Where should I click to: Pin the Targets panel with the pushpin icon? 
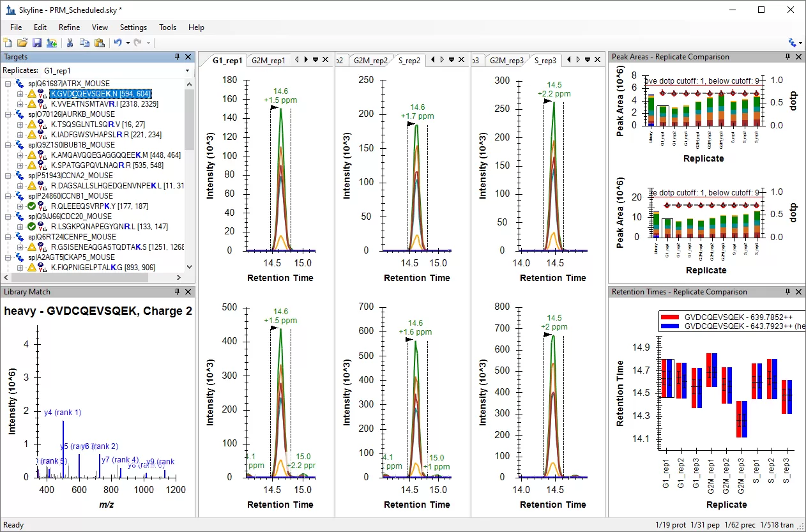(178, 57)
